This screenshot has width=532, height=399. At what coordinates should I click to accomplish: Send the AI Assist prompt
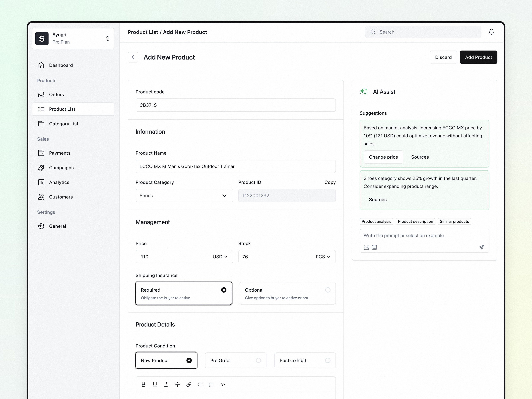pyautogui.click(x=482, y=247)
